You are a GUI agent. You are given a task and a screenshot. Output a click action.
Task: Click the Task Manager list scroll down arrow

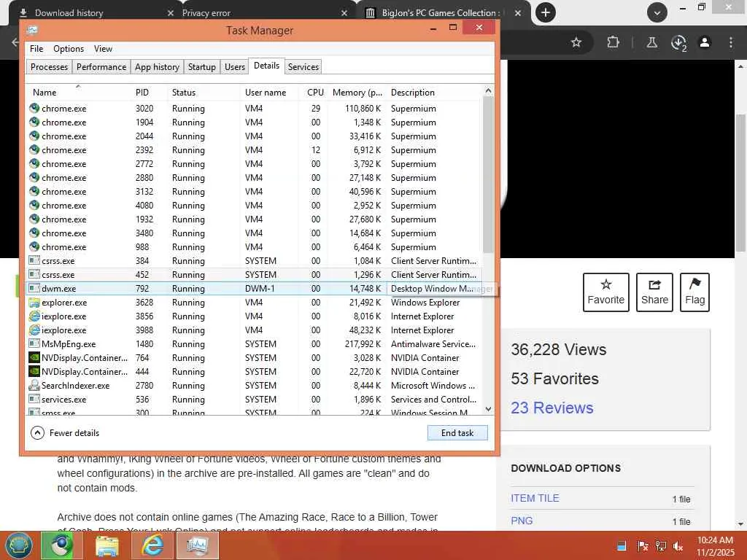coord(488,408)
